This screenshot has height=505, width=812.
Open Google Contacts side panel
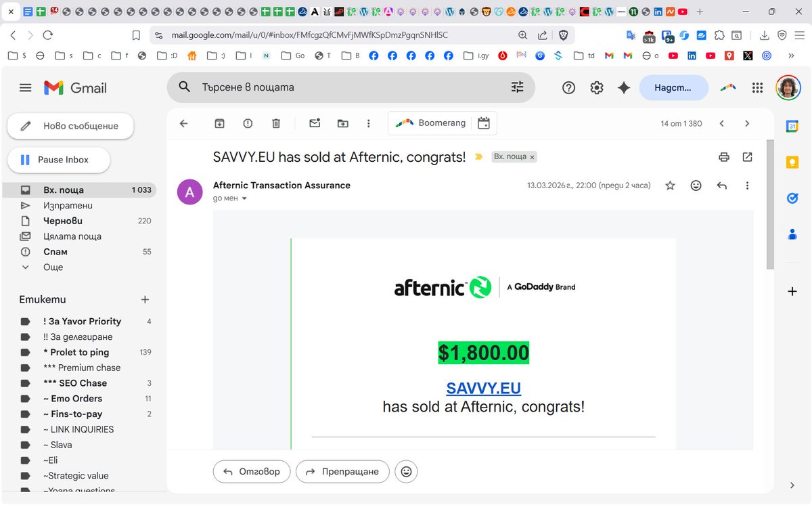(792, 234)
